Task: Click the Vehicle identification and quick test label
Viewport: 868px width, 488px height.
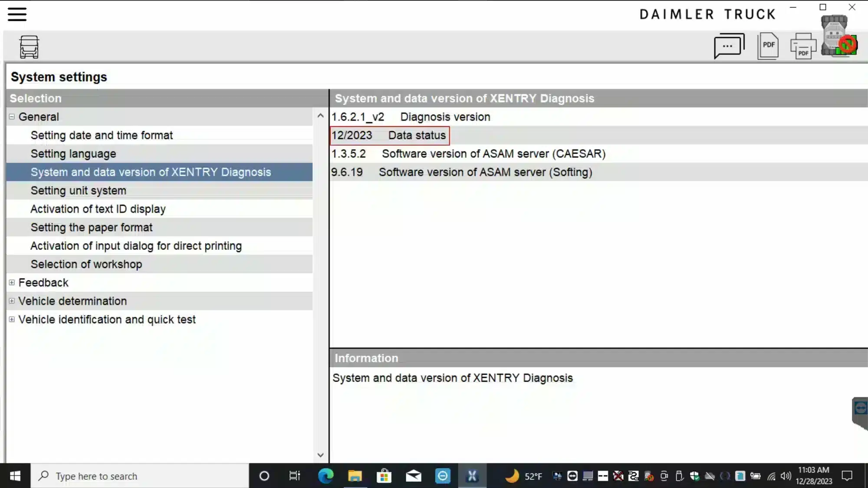Action: (x=107, y=319)
